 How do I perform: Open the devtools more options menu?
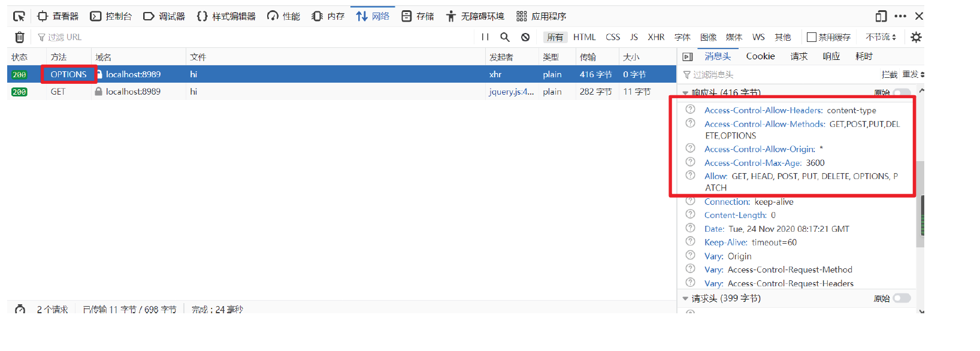coord(900,16)
